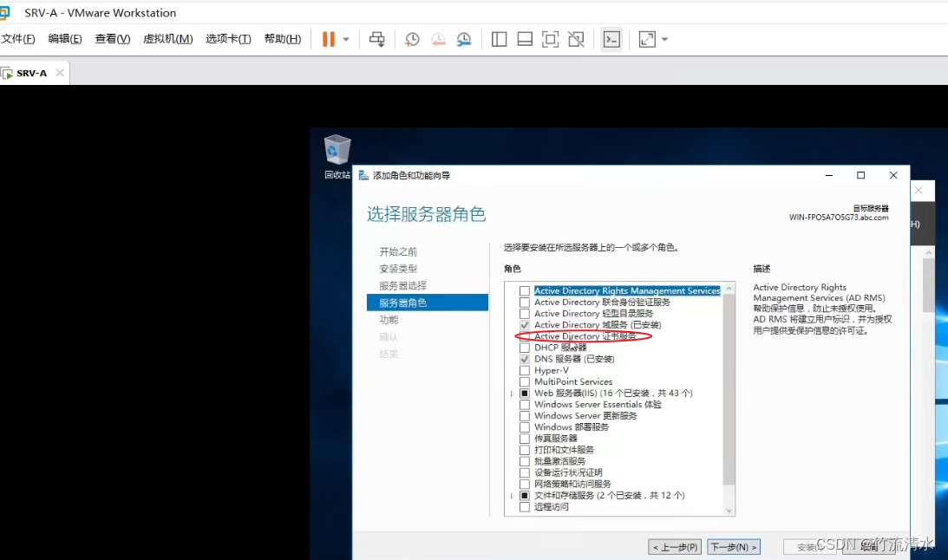Click Active Directory 域服务 (已安装) row text
Screen dimensions: 948x560
coord(598,325)
